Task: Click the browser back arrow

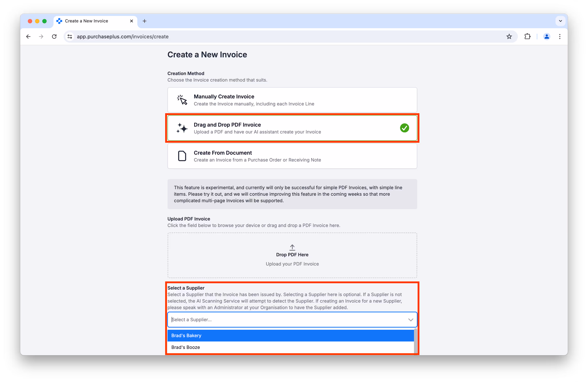Action: click(x=28, y=37)
